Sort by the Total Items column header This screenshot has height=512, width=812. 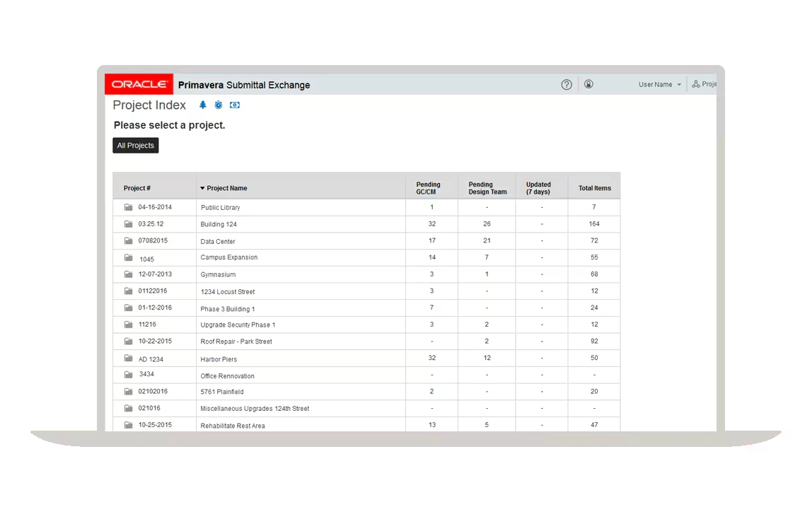pyautogui.click(x=594, y=188)
